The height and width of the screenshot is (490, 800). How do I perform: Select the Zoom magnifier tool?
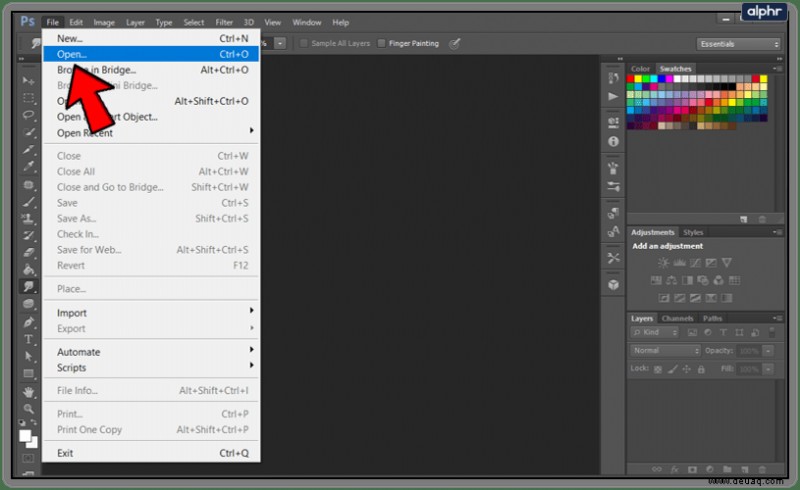coord(29,408)
